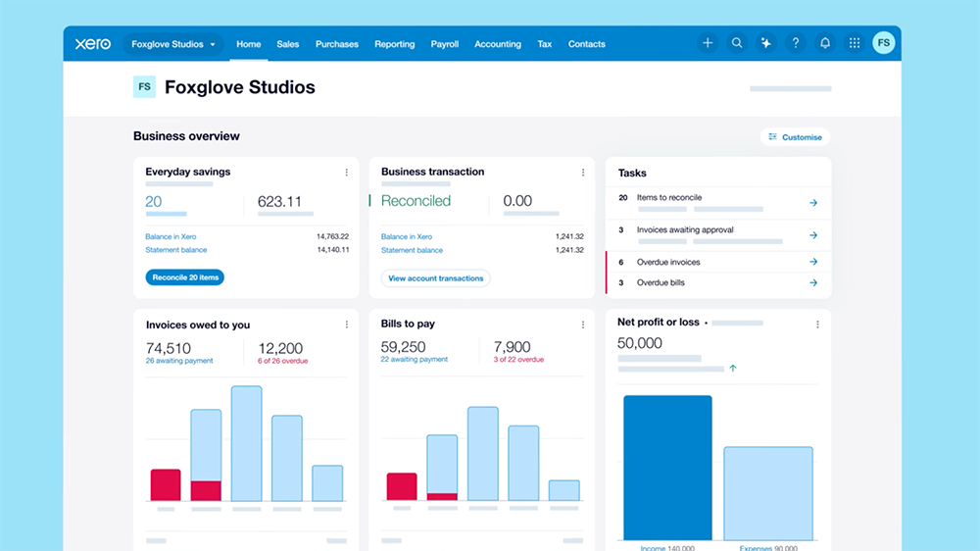Click Overdue invoices task text
The width and height of the screenshot is (980, 551).
point(668,262)
